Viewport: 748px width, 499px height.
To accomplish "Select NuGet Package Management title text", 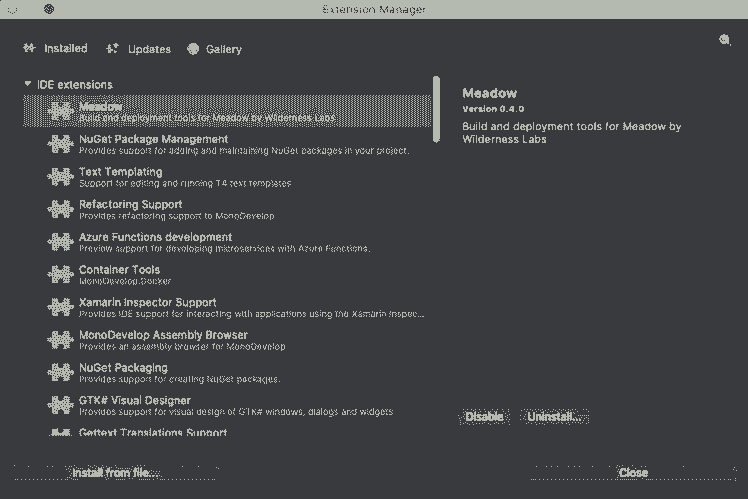I will (x=154, y=139).
